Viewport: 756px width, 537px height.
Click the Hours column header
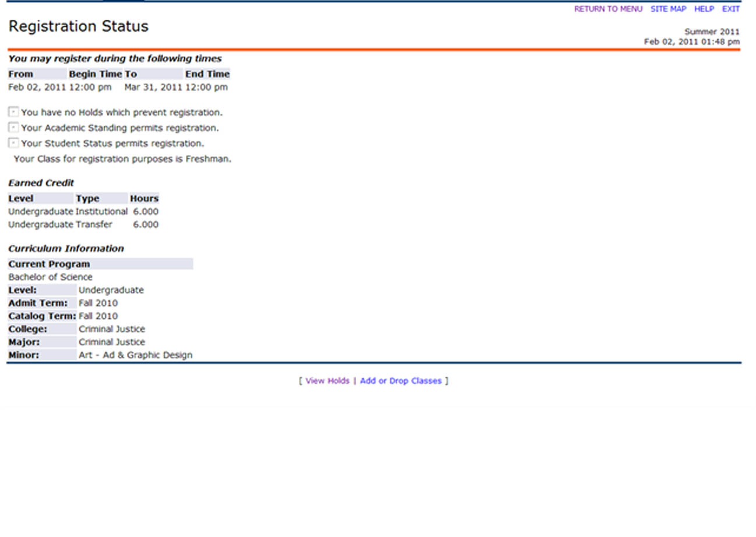[x=144, y=198]
